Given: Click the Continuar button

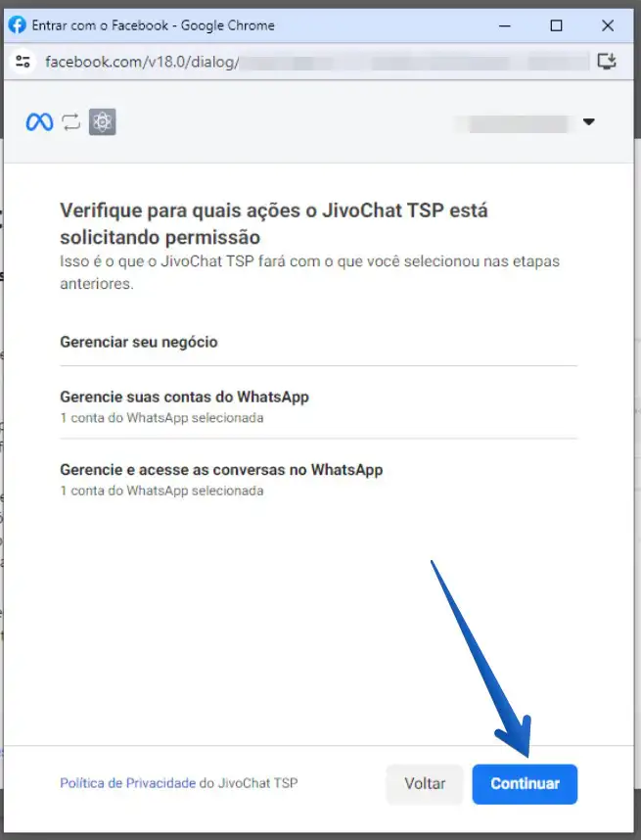Looking at the screenshot, I should click(525, 784).
